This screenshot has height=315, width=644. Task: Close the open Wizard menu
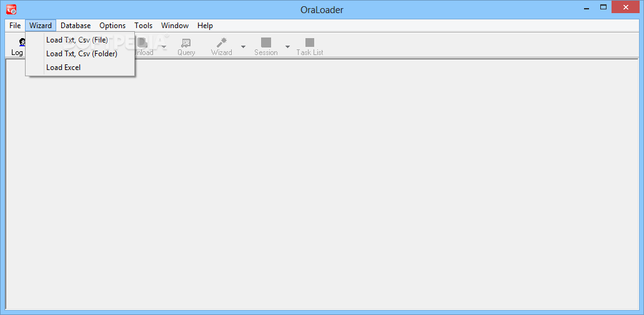(41, 26)
